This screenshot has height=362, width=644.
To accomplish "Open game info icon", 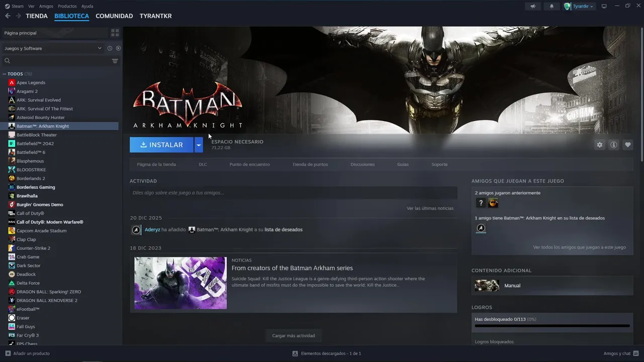I will click(x=614, y=145).
